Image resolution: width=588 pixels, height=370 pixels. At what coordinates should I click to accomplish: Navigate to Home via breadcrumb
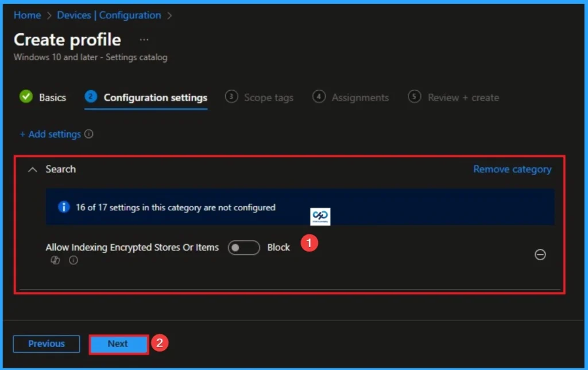point(26,15)
